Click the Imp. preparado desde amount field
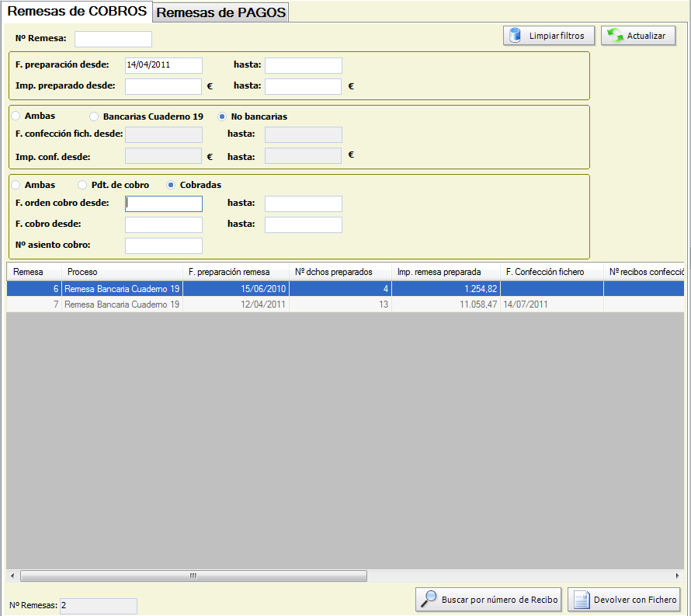691x616 pixels. coord(164,86)
